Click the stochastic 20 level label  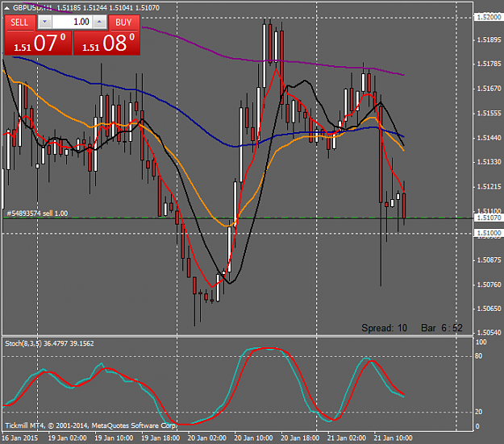coord(479,412)
